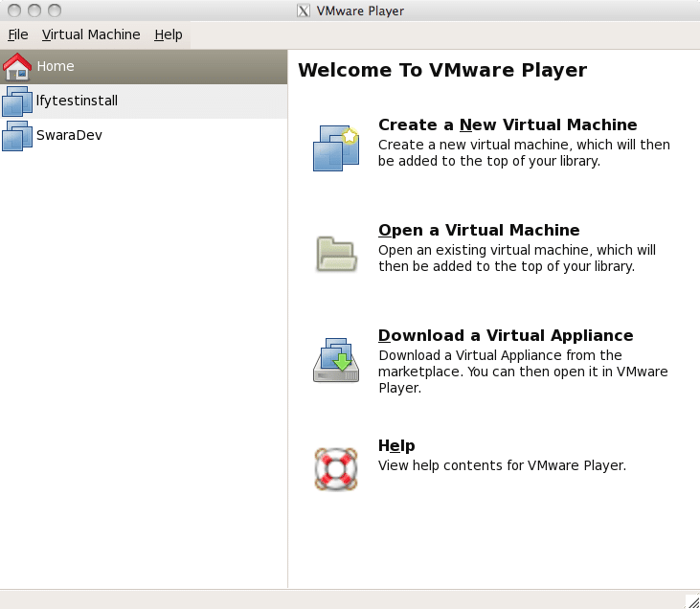Select the lfytestinstall entry in the library
The height and width of the screenshot is (609, 700).
point(77,101)
